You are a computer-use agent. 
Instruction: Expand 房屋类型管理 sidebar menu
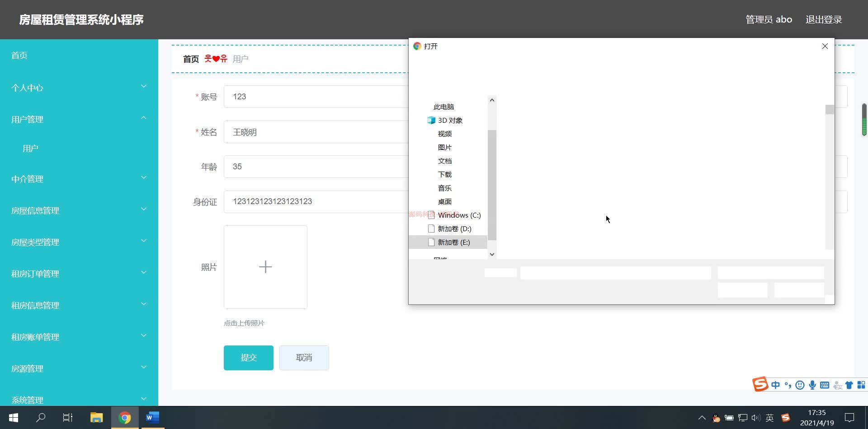tap(79, 242)
